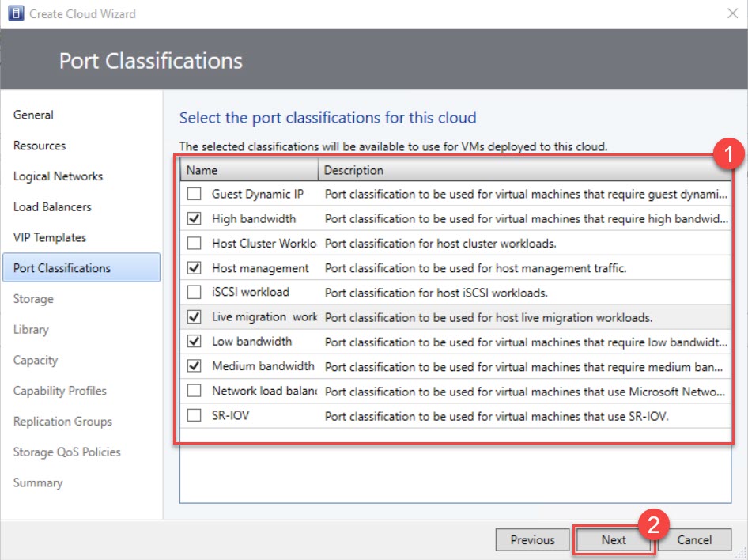Image resolution: width=748 pixels, height=560 pixels.
Task: Click the Create Cloud Wizard title bar icon
Action: [x=14, y=13]
